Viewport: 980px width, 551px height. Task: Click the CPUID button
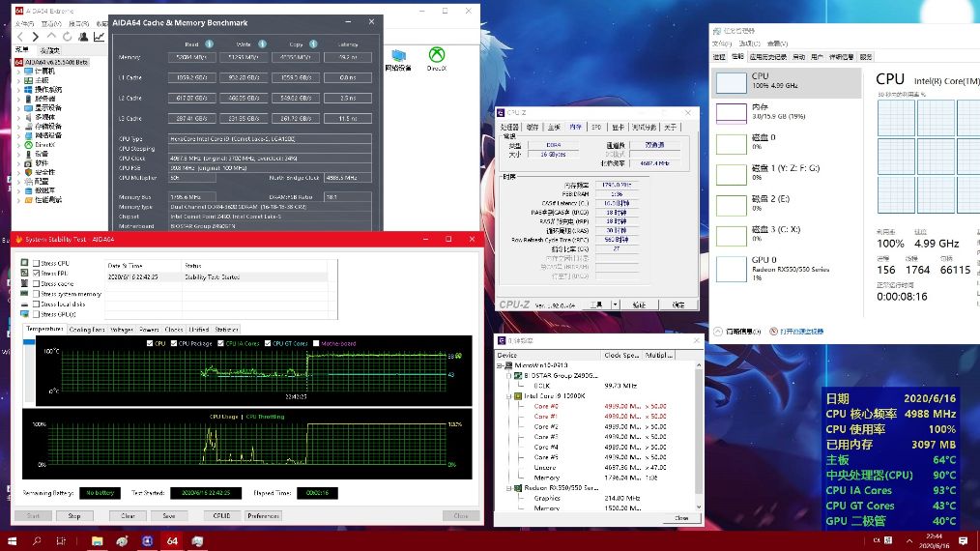222,516
